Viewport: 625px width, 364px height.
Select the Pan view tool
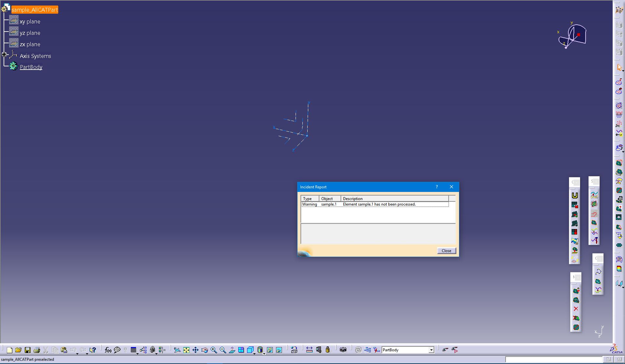(x=195, y=350)
